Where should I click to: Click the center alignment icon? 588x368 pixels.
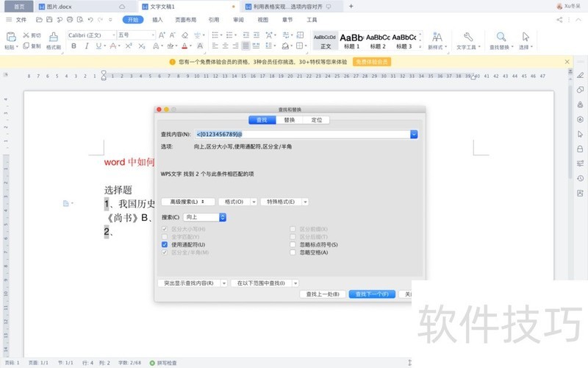(225, 46)
